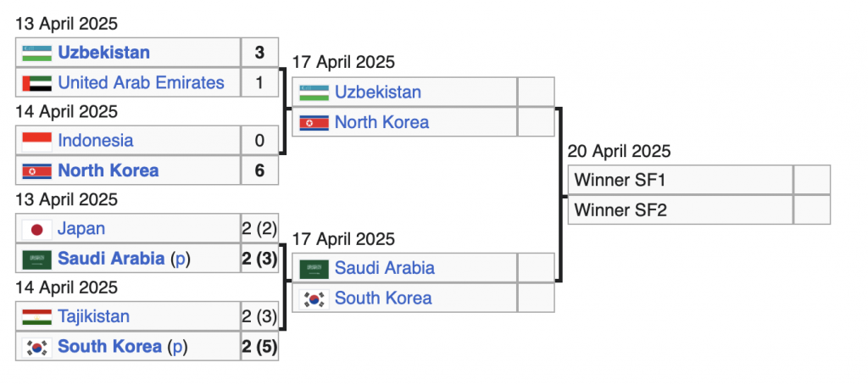Open the South Korea link in the 17 April match
This screenshot has width=868, height=385.
[383, 299]
